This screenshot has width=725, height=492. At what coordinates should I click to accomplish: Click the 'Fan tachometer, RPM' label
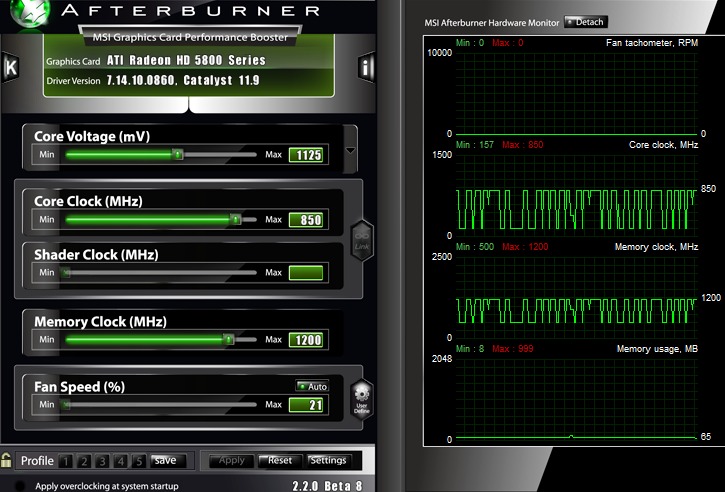coord(652,43)
